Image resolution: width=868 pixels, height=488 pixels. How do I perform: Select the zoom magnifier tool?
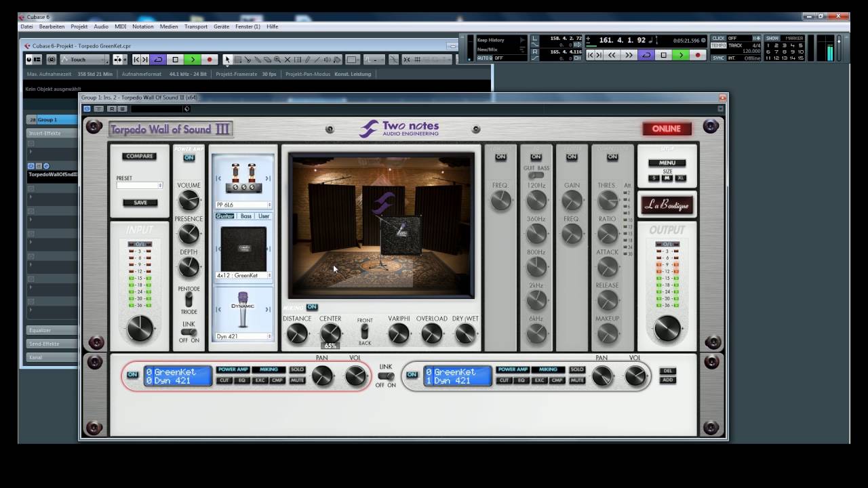pos(277,60)
